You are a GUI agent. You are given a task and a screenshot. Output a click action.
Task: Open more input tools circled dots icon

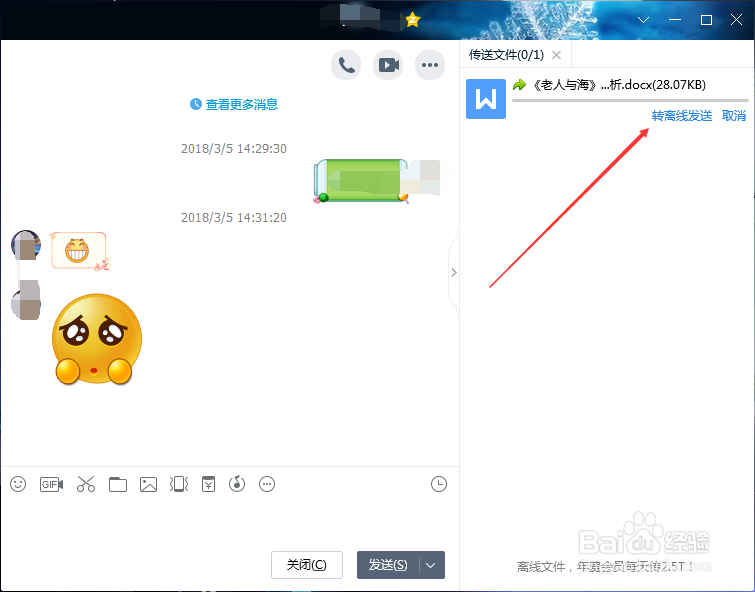click(267, 484)
